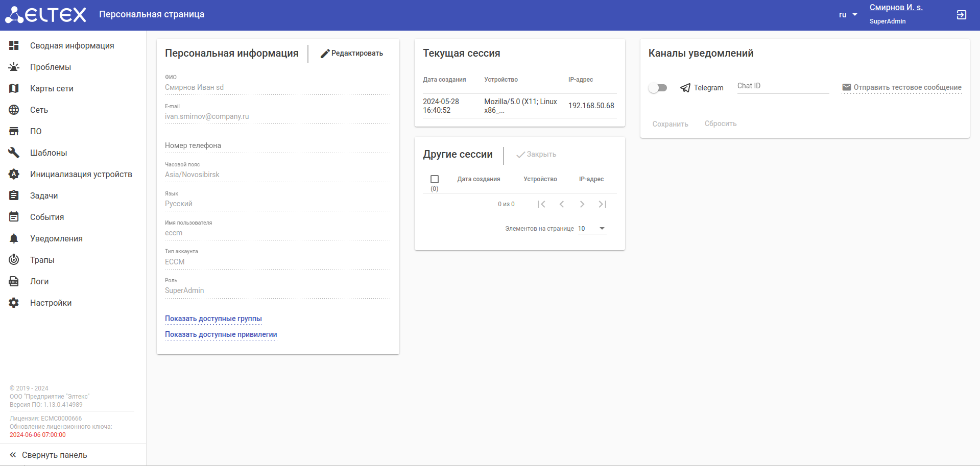Click the globe icon for Сеть
This screenshot has width=980, height=466.
tap(14, 110)
